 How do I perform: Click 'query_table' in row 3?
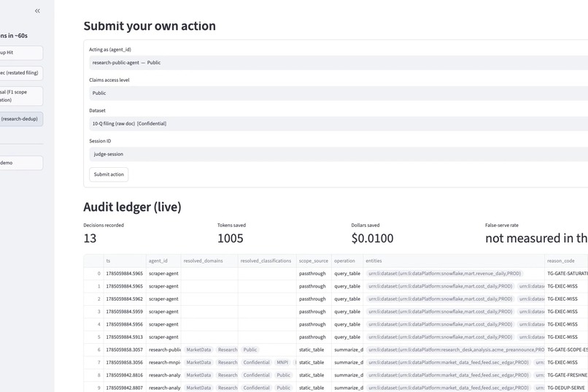(347, 312)
